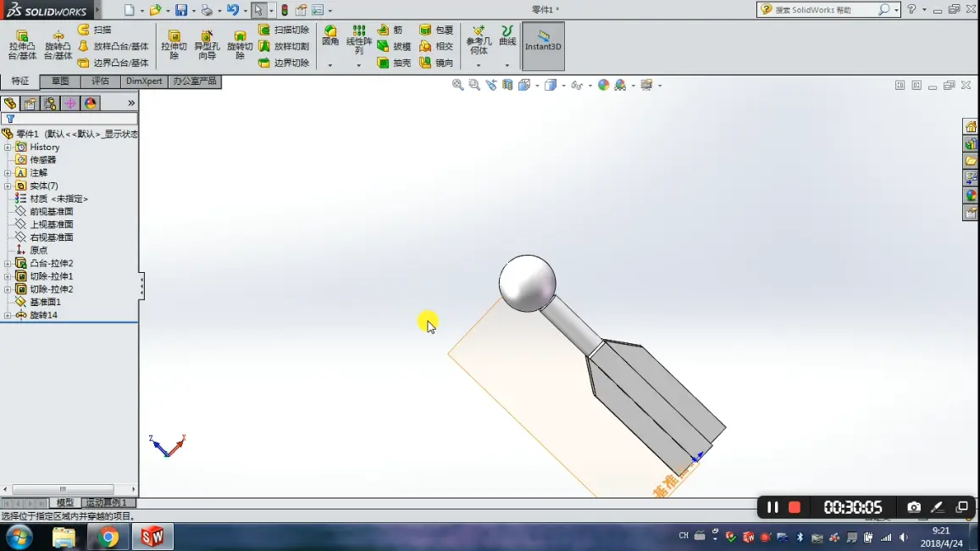
Task: Click the Rib (筋) feature tool
Action: coord(390,30)
